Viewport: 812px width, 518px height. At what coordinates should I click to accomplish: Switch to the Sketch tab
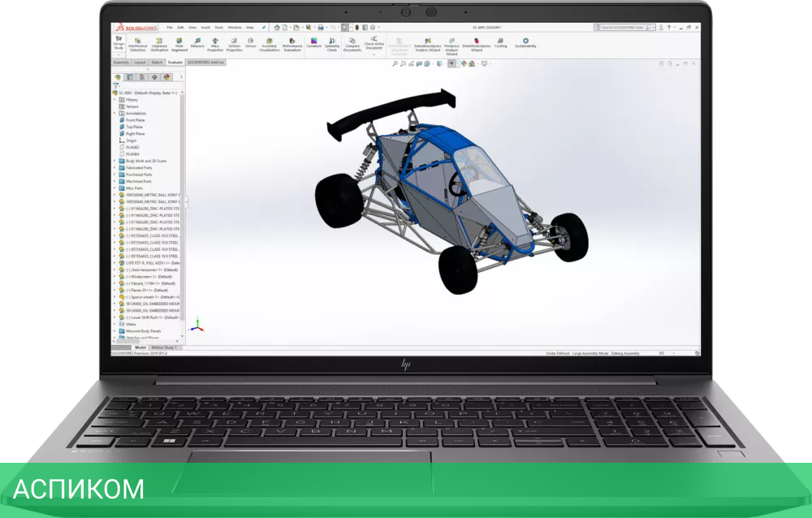point(157,63)
